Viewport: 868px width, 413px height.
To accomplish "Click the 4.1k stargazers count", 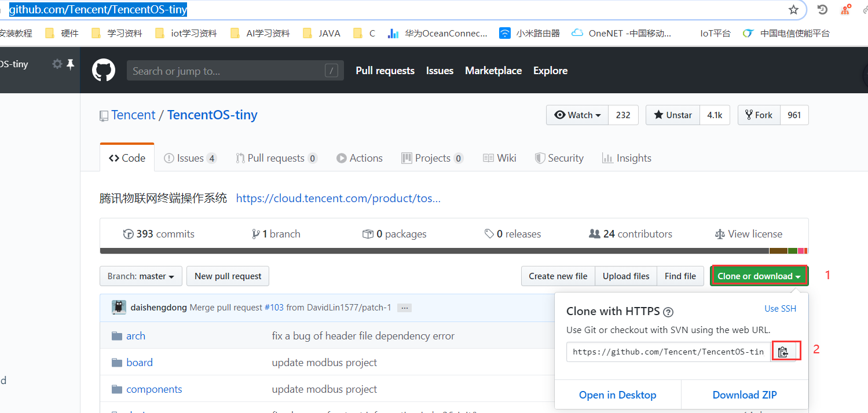I will (715, 115).
